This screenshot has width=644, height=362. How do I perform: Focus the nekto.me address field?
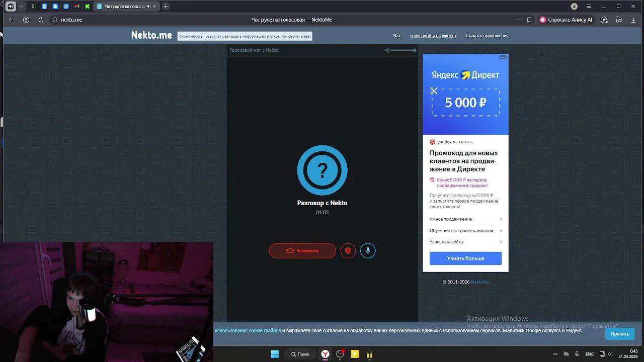coord(71,20)
